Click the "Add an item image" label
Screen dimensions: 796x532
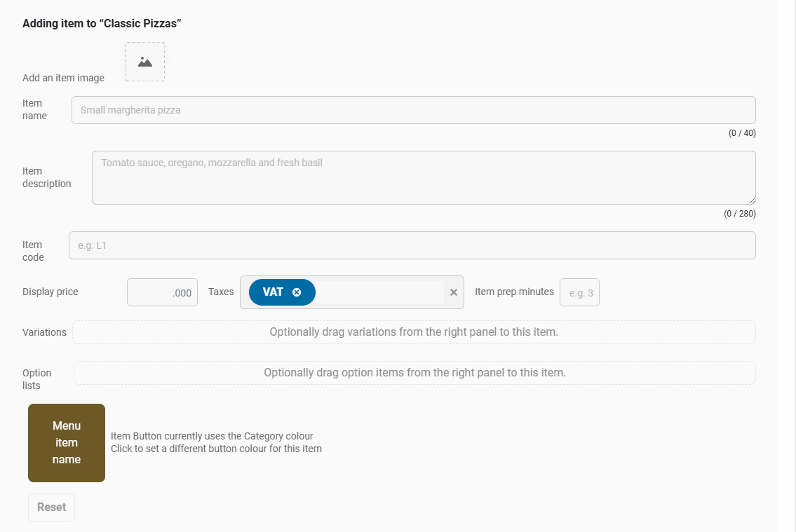(63, 78)
